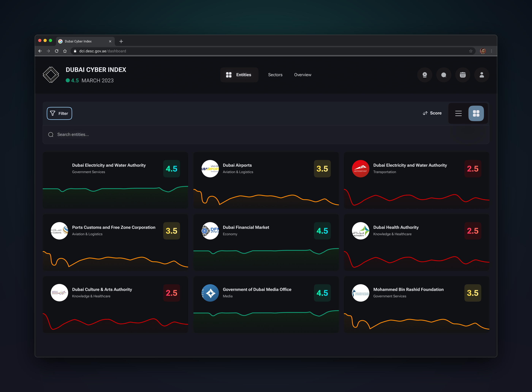Open Dubai Electricity and Water Authority Transportation card title

410,165
